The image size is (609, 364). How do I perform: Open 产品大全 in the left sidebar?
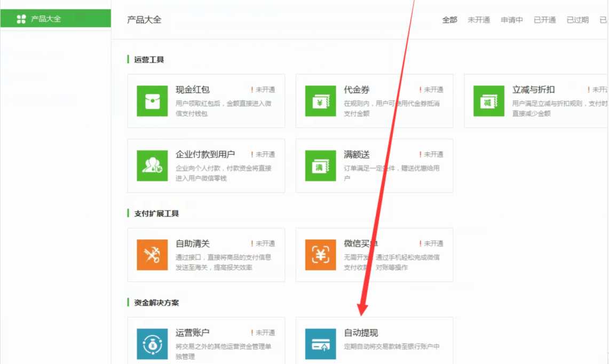(x=46, y=19)
